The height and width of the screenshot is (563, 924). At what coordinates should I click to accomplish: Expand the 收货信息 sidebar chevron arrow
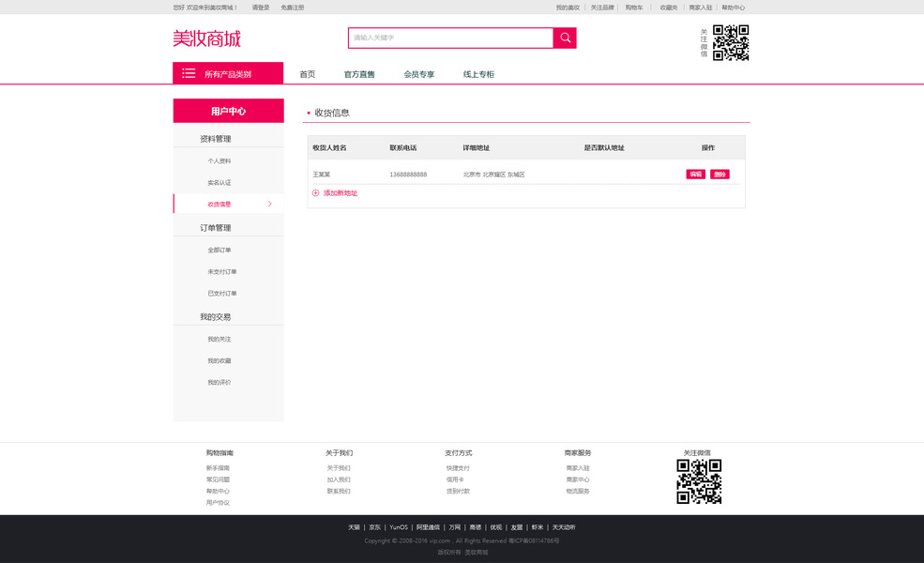[x=270, y=204]
